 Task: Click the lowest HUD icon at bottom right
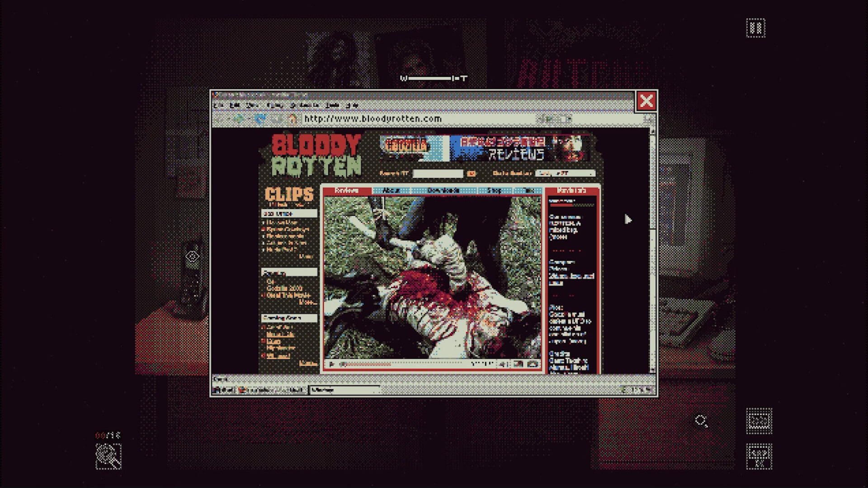(759, 456)
